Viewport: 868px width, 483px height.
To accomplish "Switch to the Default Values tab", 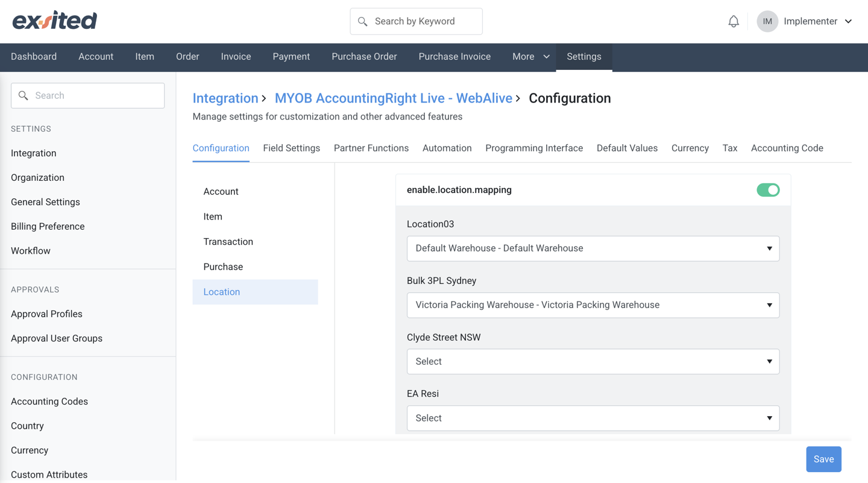I will [627, 148].
